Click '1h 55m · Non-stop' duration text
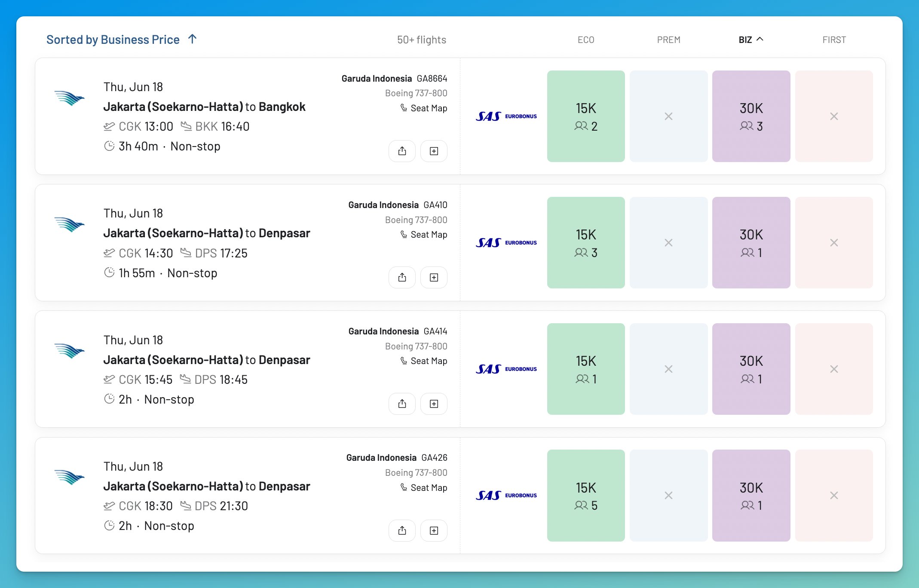 click(x=168, y=273)
